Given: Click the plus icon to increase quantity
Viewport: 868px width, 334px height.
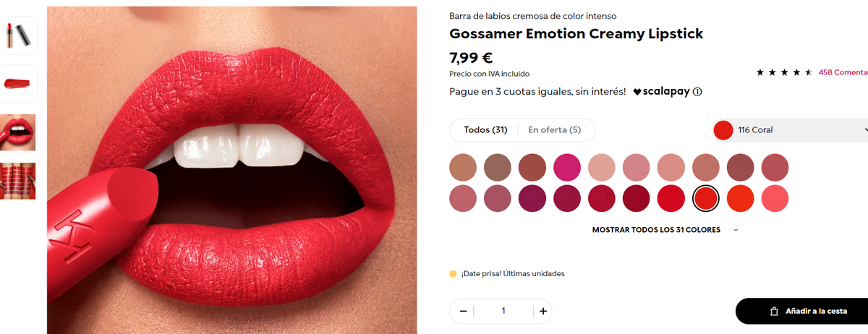Looking at the screenshot, I should [543, 311].
